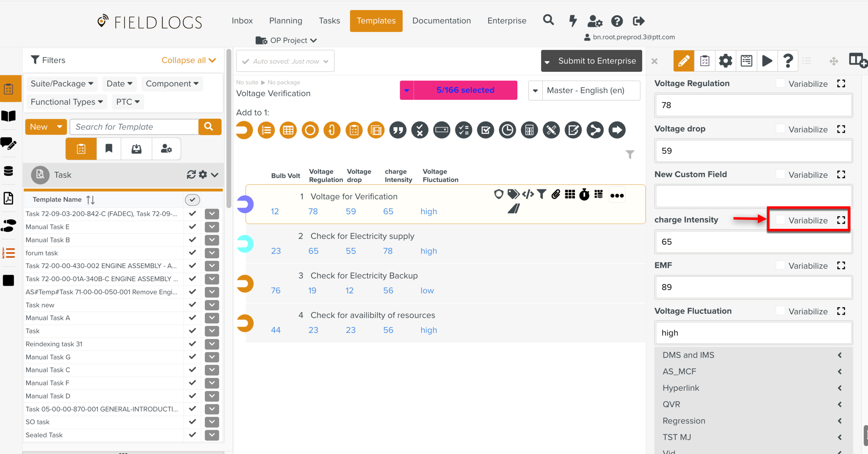
Task: Check Variabilize for Voltage drop
Action: [780, 129]
